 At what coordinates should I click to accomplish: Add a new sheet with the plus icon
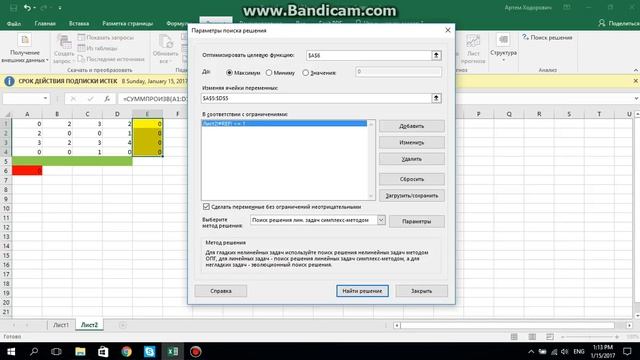122,325
